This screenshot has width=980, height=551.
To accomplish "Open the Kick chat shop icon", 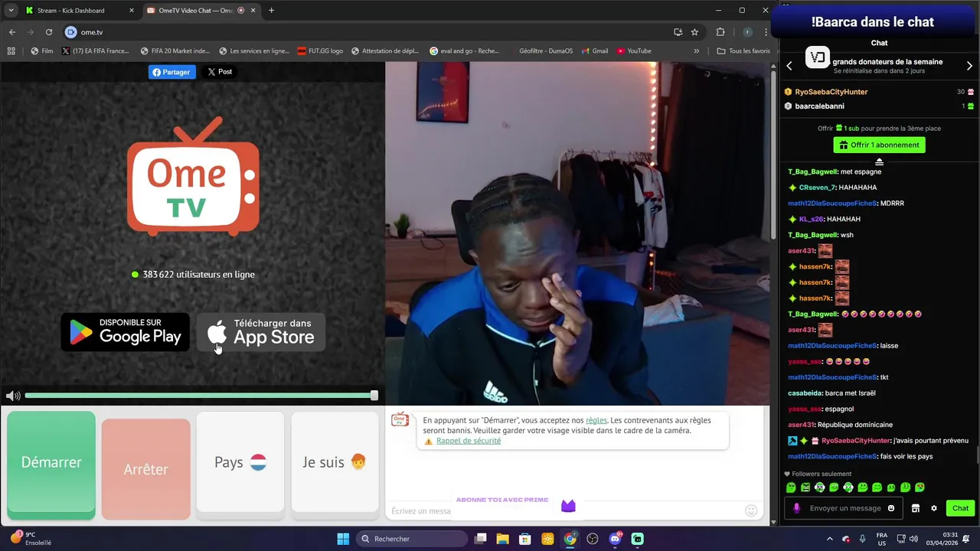I will click(x=915, y=508).
